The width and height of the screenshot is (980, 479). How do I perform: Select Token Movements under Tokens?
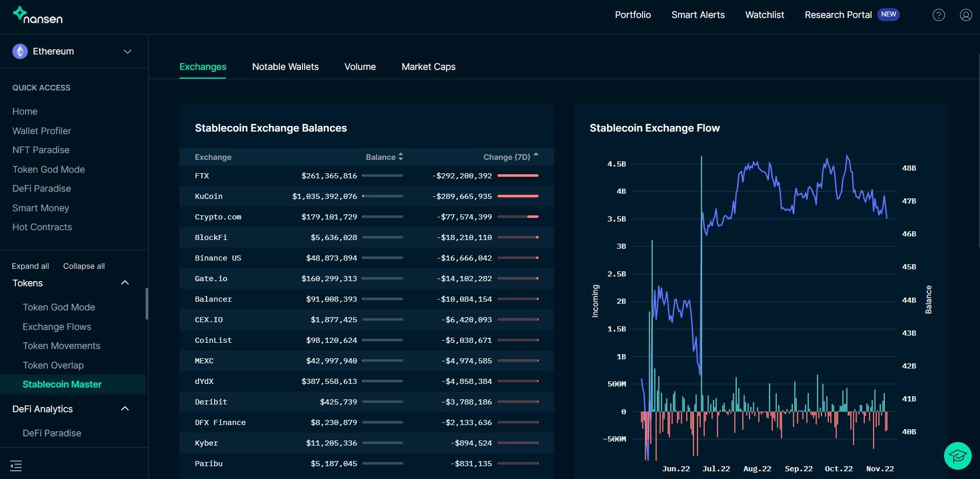pos(61,346)
